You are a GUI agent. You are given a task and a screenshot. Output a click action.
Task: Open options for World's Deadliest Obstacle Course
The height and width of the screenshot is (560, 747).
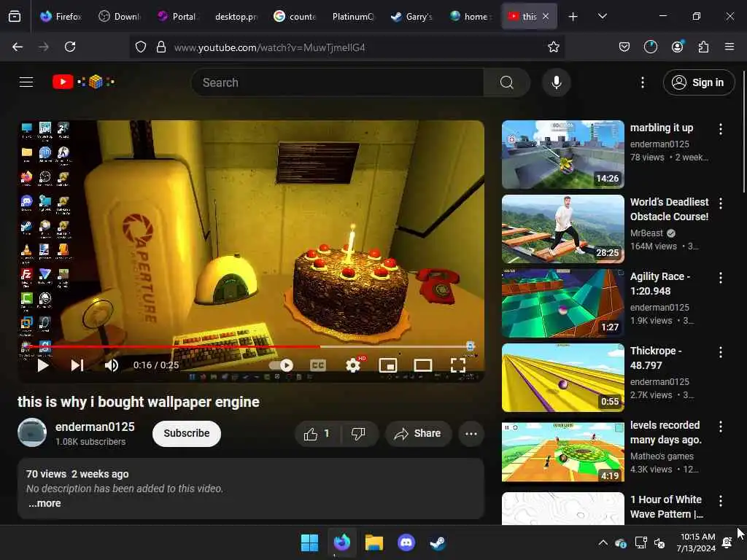pos(720,203)
